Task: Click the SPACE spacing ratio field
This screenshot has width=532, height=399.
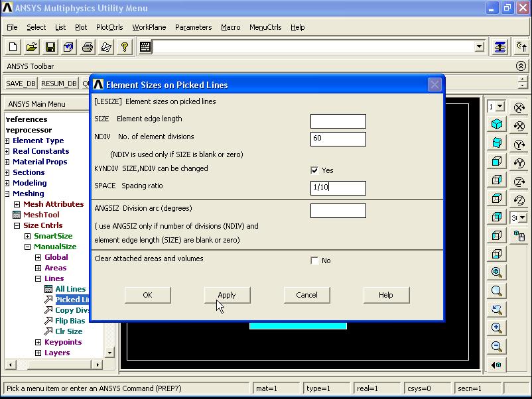Action: [338, 188]
